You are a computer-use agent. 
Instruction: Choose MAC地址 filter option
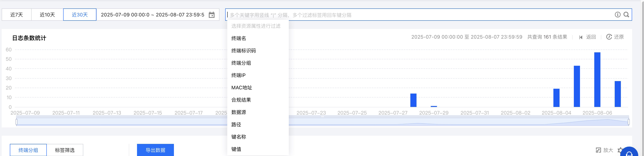click(x=258, y=87)
